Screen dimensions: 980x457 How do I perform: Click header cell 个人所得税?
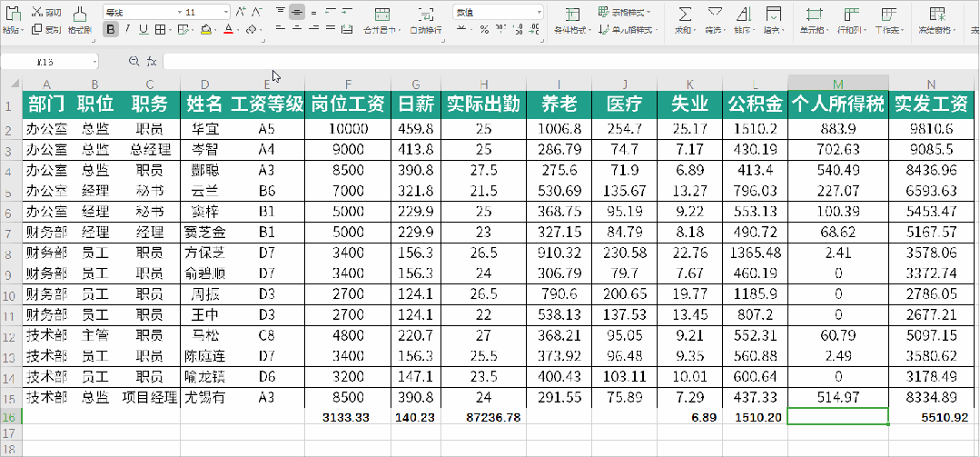838,105
